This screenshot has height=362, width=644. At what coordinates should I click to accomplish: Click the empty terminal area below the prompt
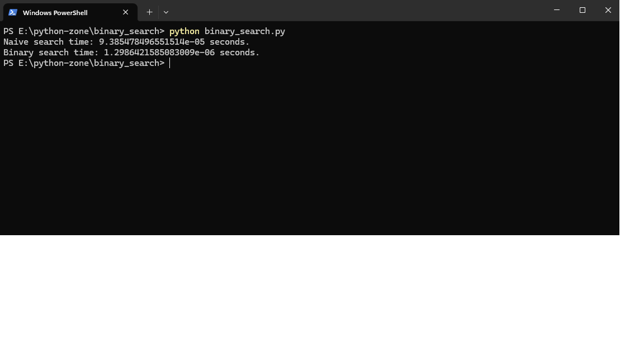[x=307, y=156]
